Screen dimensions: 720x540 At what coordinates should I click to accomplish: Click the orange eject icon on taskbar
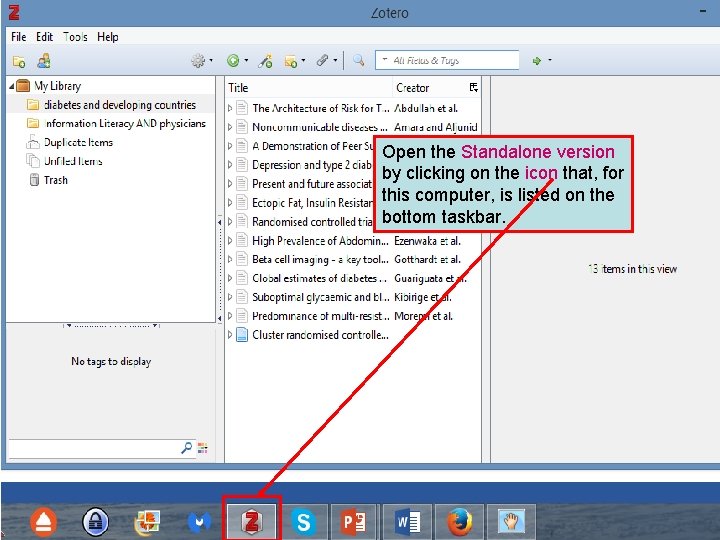point(44,523)
